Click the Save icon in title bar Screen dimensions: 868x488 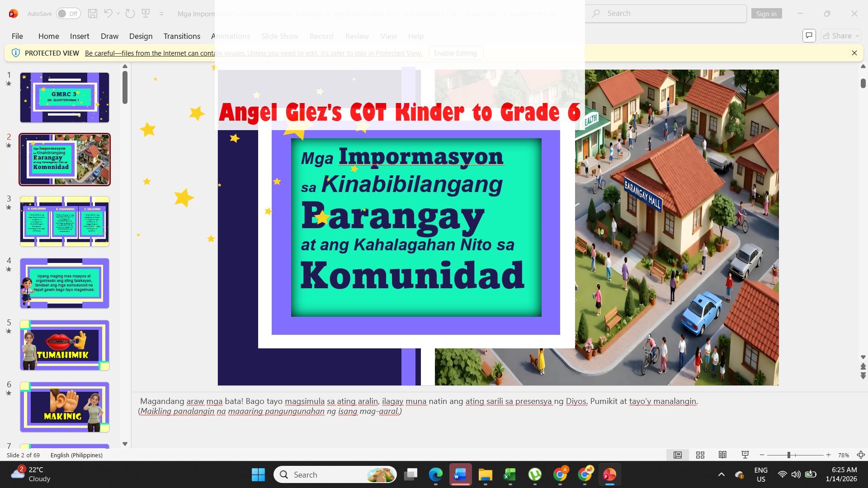coord(93,14)
